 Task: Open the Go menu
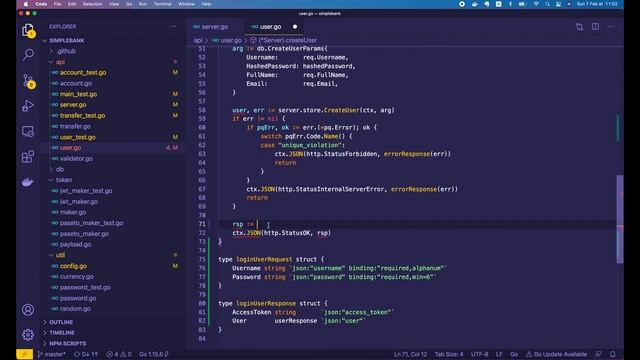(129, 4)
